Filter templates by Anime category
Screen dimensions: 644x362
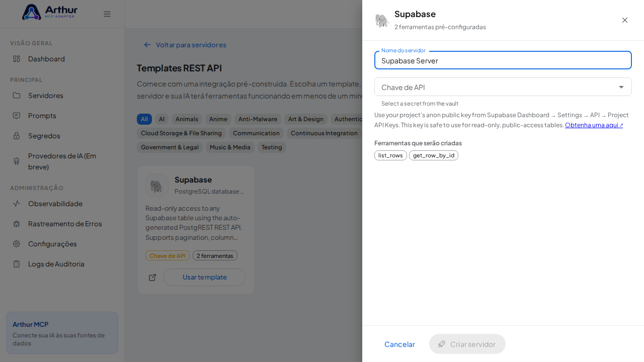tap(218, 119)
